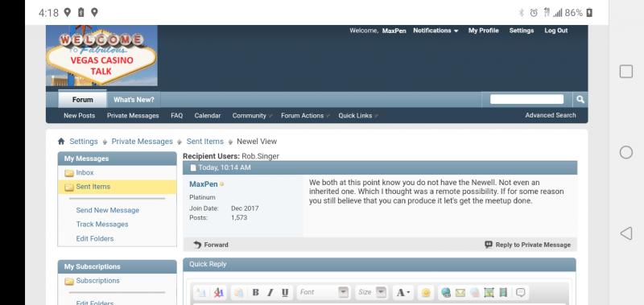Tap the Android back triangle button

[x=626, y=233]
